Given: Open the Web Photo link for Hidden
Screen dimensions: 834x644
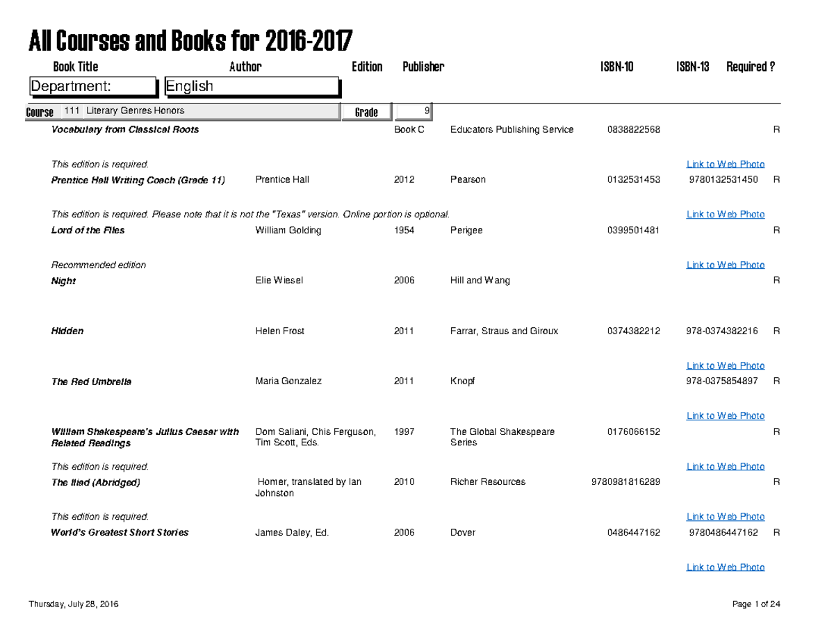Looking at the screenshot, I should (x=725, y=365).
